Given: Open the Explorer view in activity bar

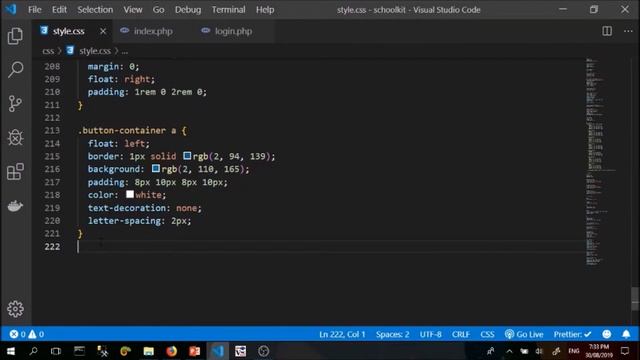Looking at the screenshot, I should pyautogui.click(x=15, y=36).
